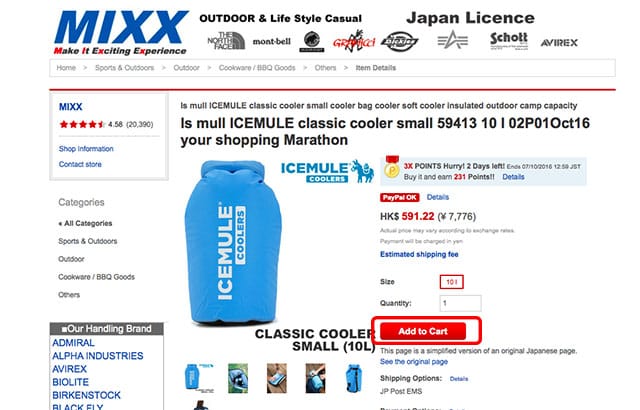Open the Shop Information link
The height and width of the screenshot is (410, 640).
[x=86, y=149]
